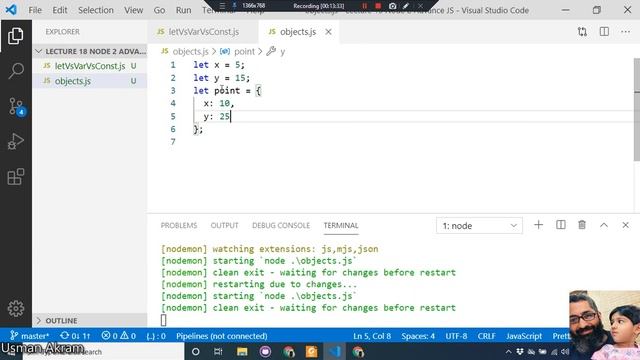The height and width of the screenshot is (360, 640).
Task: Open Cortana circle on the Windows taskbar
Action: pyautogui.click(x=196, y=351)
